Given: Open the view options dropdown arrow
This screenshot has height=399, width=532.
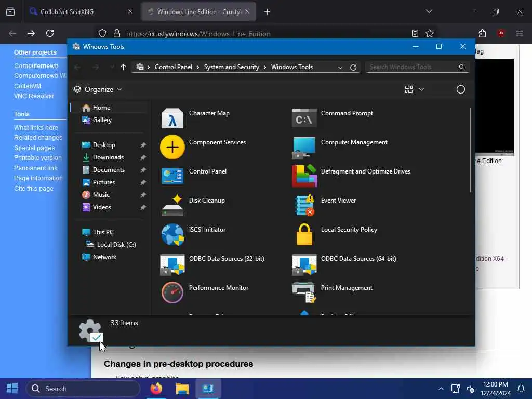Looking at the screenshot, I should [421, 89].
